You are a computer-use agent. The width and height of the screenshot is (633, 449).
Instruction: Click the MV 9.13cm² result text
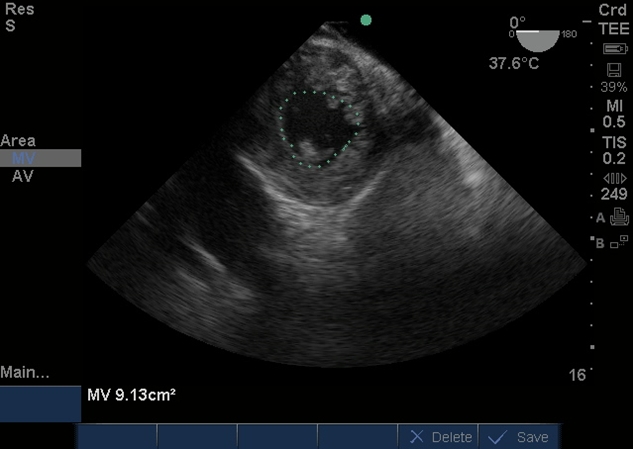(131, 394)
